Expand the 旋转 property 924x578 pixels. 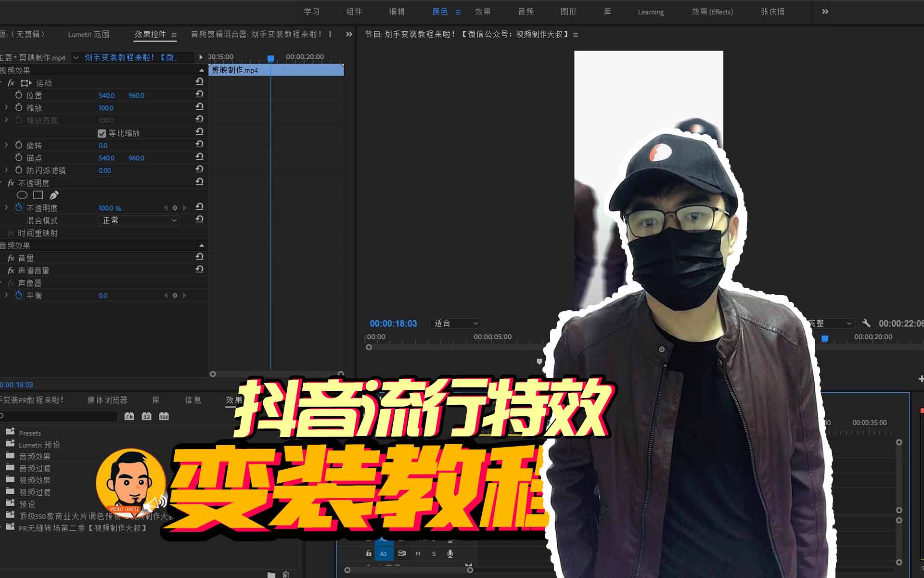pos(6,145)
